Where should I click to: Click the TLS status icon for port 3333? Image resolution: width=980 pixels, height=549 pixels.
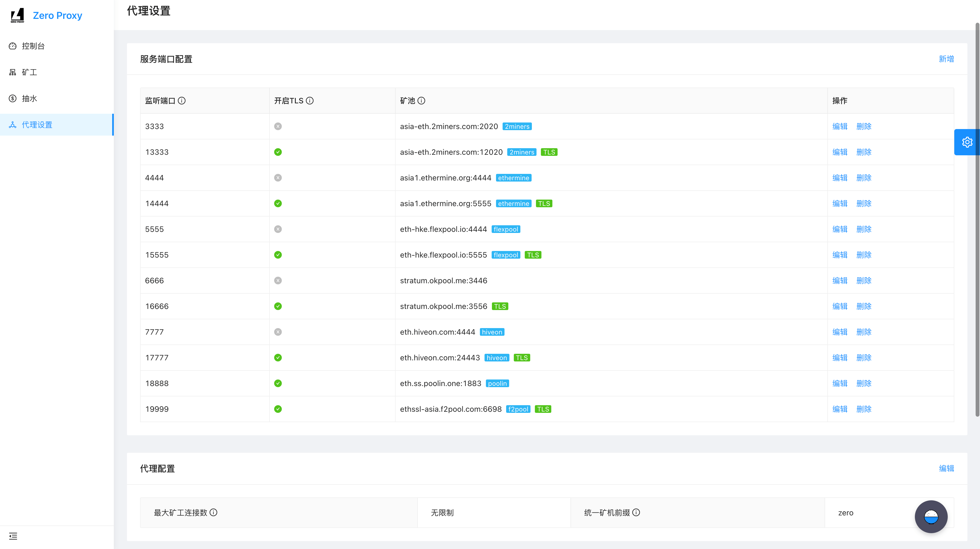pyautogui.click(x=278, y=127)
